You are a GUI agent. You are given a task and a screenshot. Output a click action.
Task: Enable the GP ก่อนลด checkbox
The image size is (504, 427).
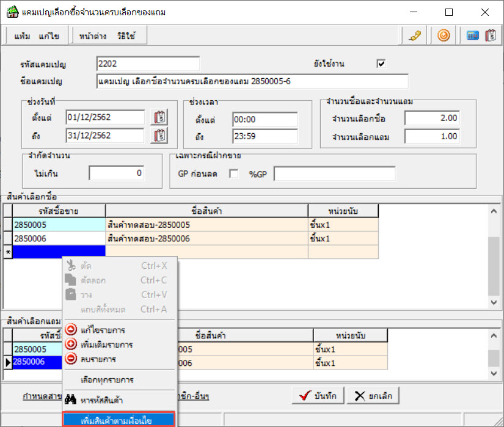233,174
